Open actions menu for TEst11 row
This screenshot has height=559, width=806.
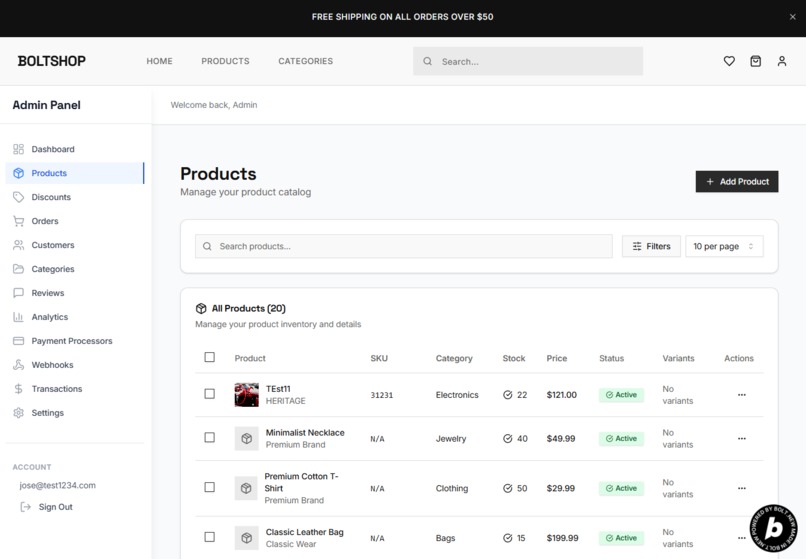pyautogui.click(x=742, y=395)
